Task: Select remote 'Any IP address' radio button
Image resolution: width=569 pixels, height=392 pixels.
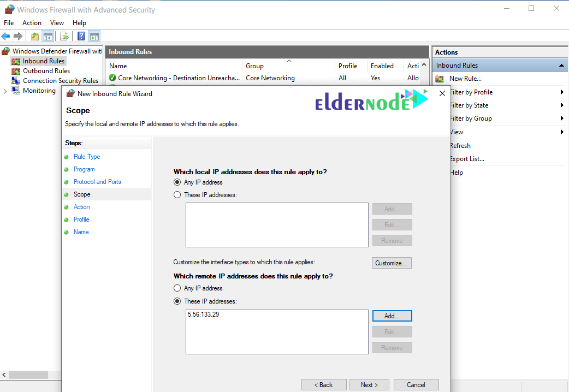Action: pos(177,288)
